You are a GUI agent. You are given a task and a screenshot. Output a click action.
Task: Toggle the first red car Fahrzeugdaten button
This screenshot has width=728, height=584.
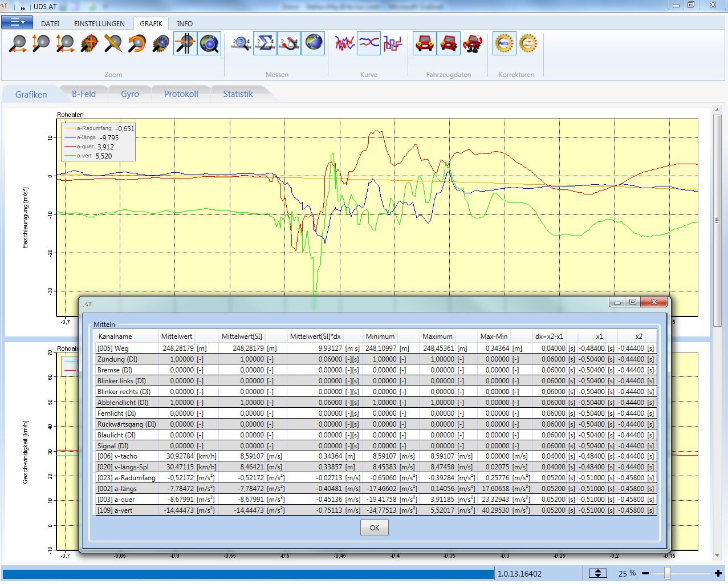(x=425, y=43)
